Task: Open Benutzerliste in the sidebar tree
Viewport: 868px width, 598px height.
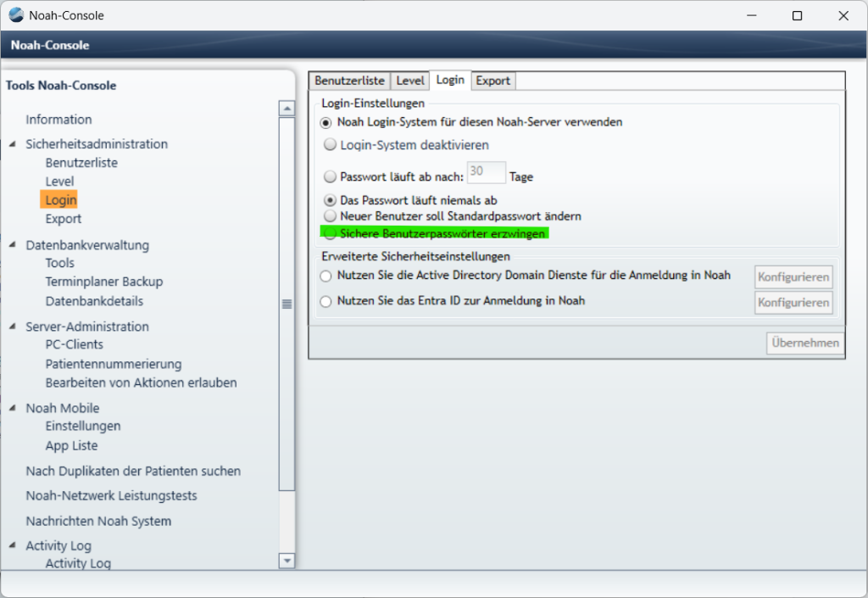Action: 81,163
